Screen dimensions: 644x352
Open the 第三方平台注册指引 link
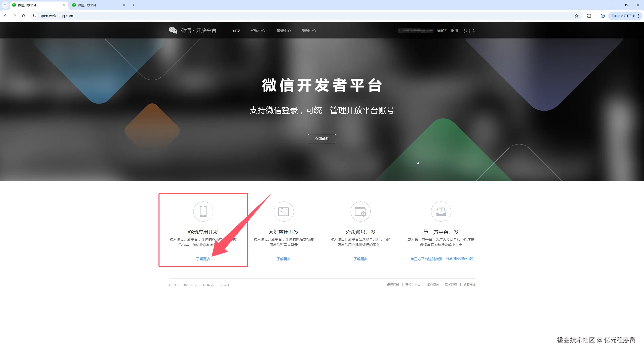pos(426,259)
